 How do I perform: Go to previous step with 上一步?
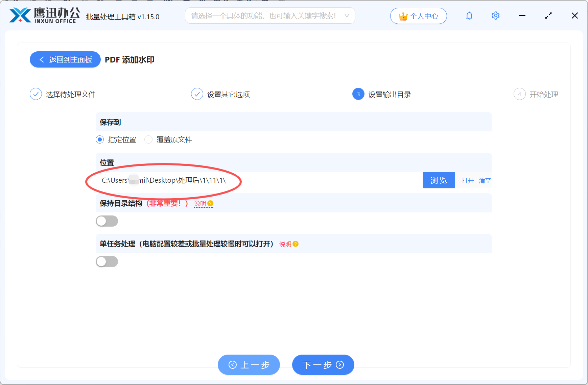(249, 365)
